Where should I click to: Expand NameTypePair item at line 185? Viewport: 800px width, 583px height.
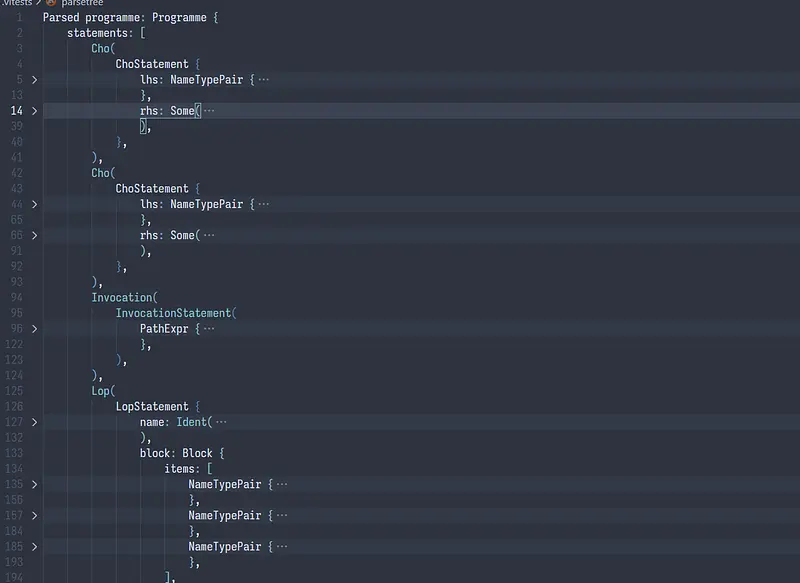tap(34, 546)
